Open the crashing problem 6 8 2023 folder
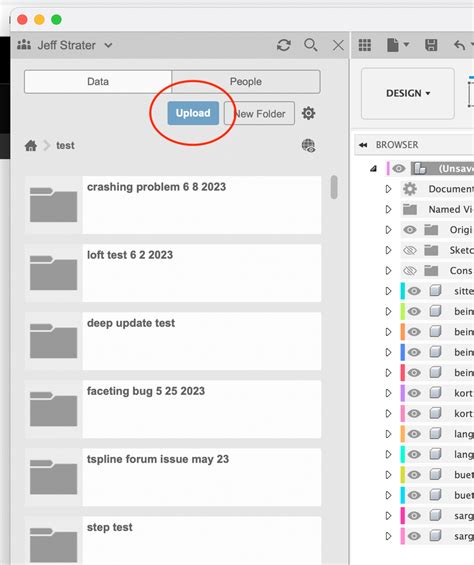Viewport: 474px width, 565px height. click(x=173, y=205)
